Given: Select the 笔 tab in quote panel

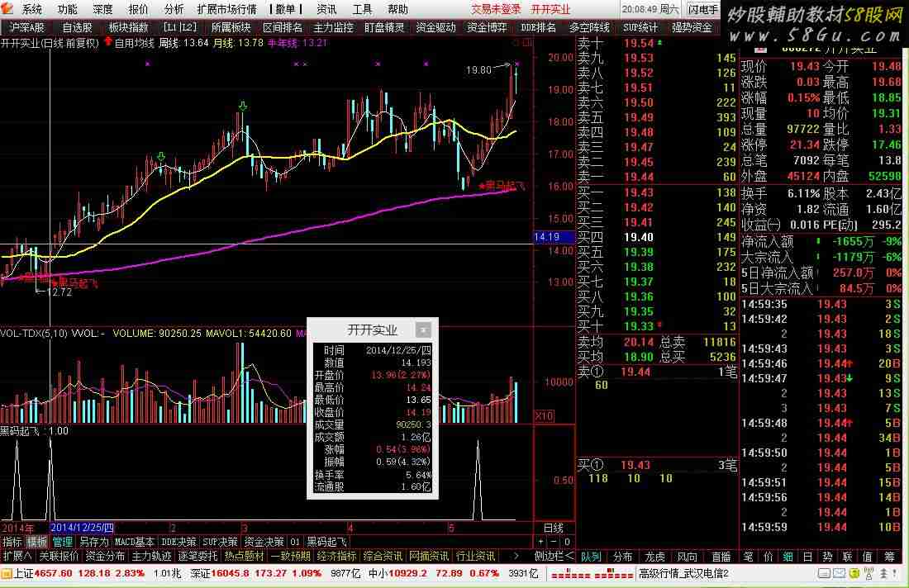Looking at the screenshot, I should (x=749, y=557).
